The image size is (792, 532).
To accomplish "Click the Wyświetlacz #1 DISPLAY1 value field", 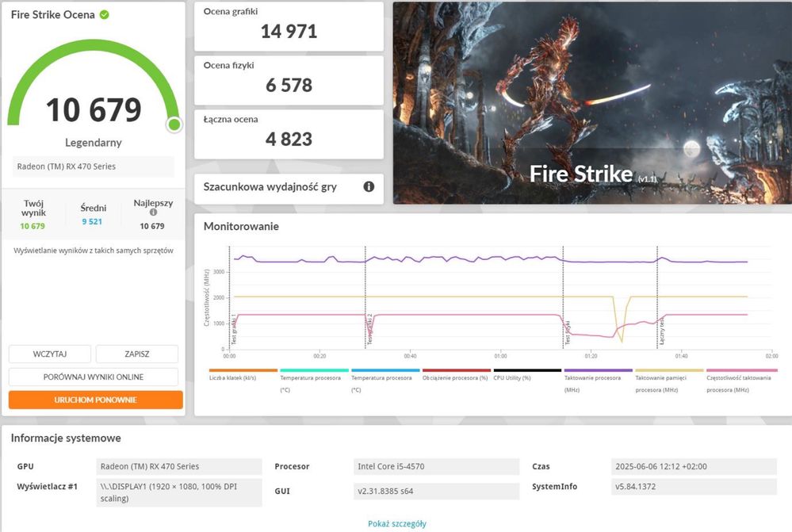I will click(x=179, y=492).
